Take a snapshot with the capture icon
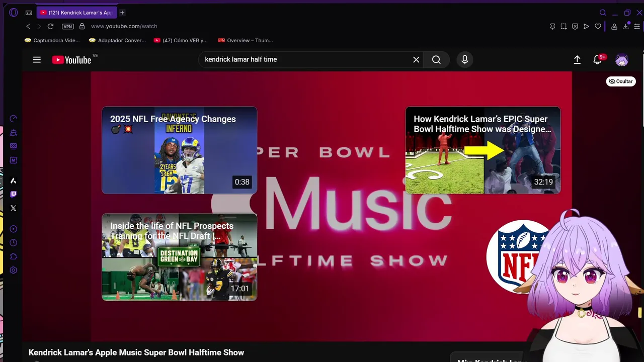 563,26
